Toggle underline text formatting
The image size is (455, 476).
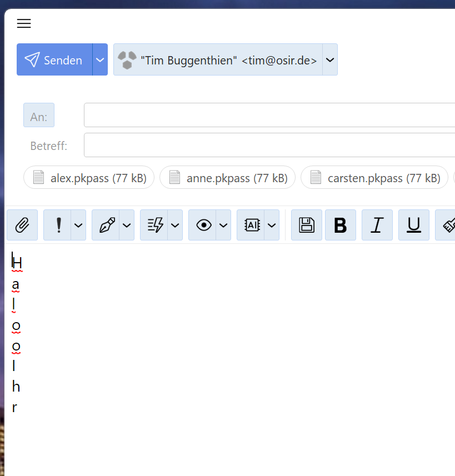coord(414,225)
